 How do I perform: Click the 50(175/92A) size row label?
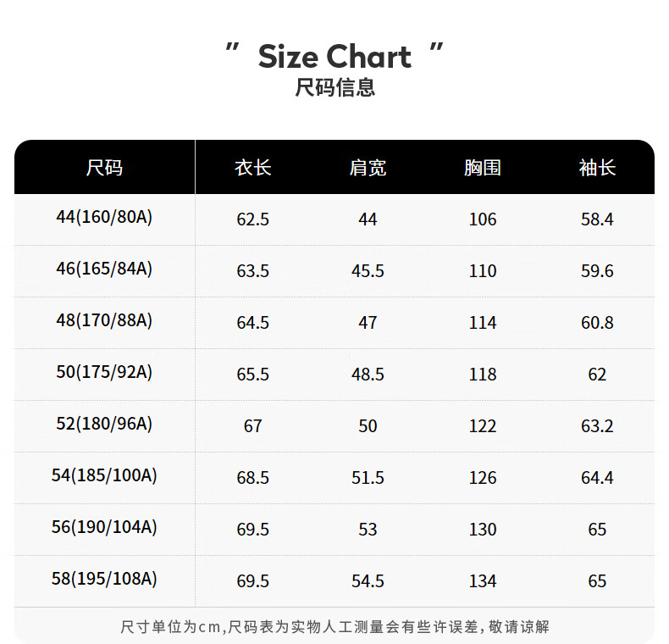tap(104, 372)
